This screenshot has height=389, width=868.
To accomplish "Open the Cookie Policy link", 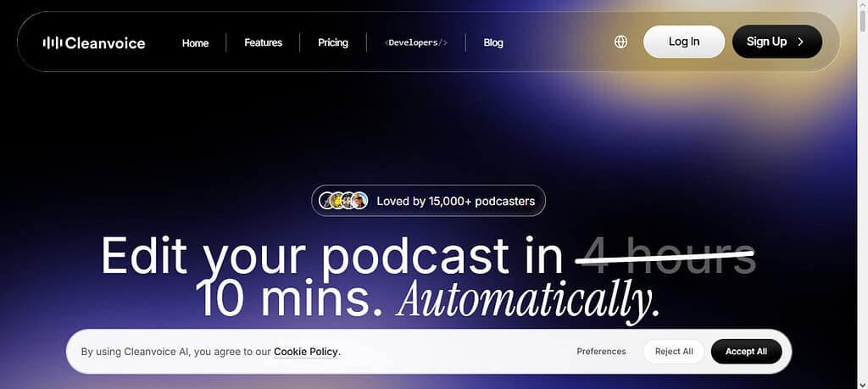I will coord(305,352).
